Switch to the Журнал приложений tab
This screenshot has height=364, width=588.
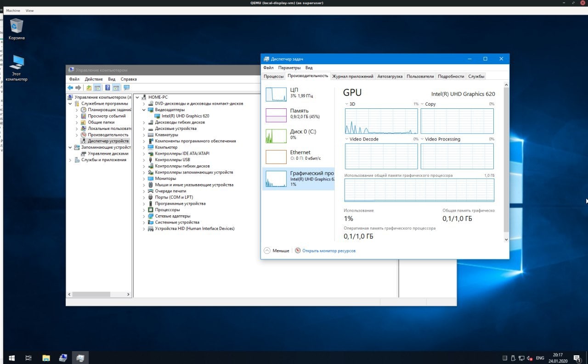[352, 76]
